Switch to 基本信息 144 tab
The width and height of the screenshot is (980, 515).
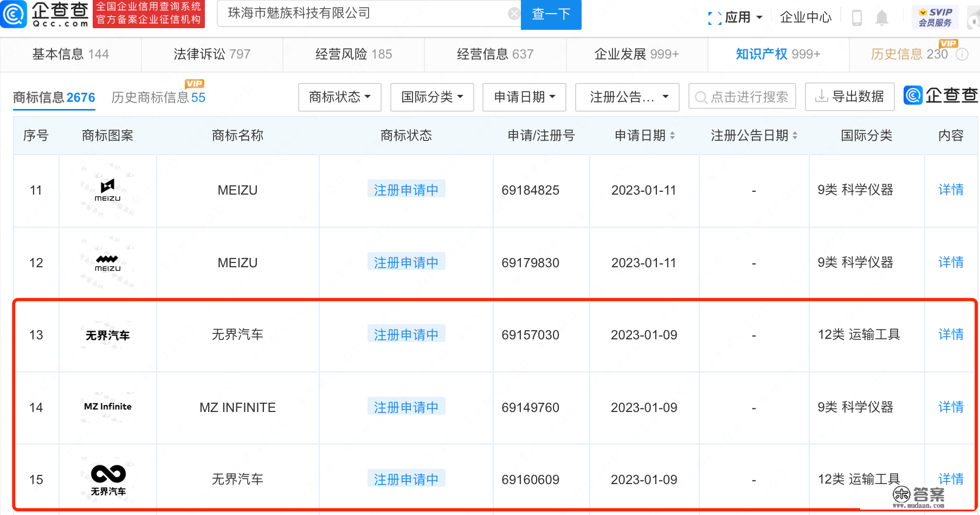point(70,54)
